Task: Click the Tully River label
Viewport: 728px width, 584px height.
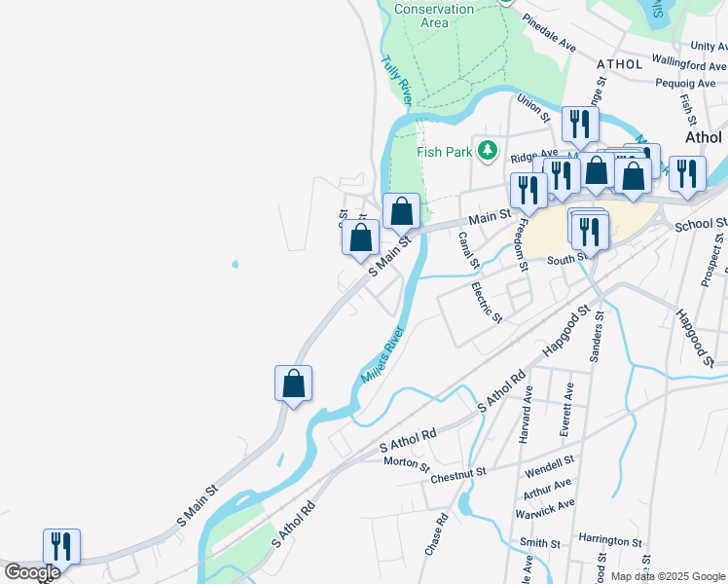Action: pos(396,81)
